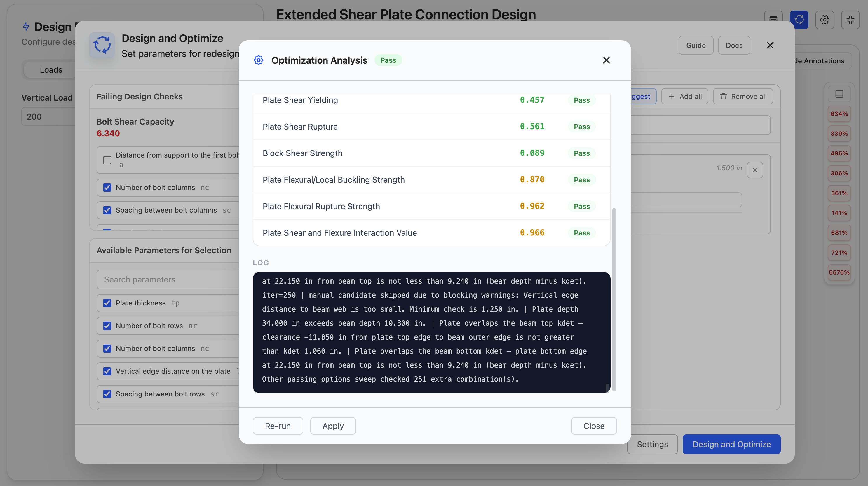This screenshot has width=868, height=486.
Task: Click the Plate Shear Rupture row
Action: coord(431,127)
